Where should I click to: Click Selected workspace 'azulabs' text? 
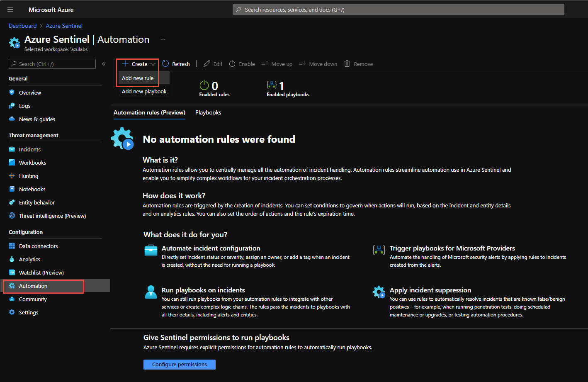tap(56, 49)
